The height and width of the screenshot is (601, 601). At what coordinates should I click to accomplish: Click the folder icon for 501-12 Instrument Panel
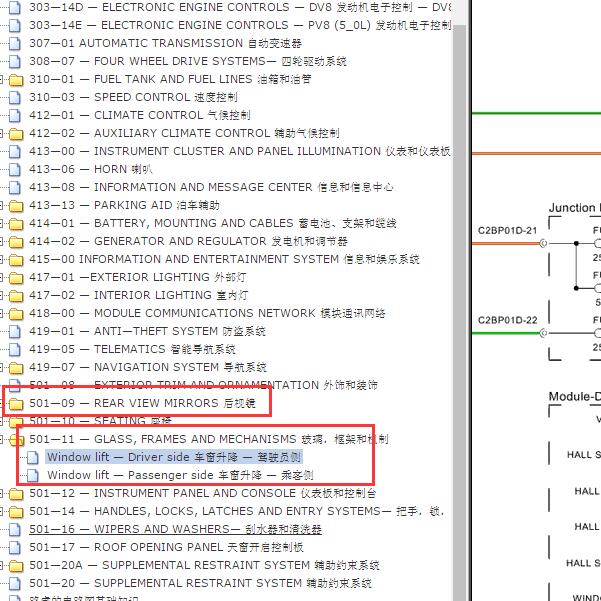click(x=16, y=494)
